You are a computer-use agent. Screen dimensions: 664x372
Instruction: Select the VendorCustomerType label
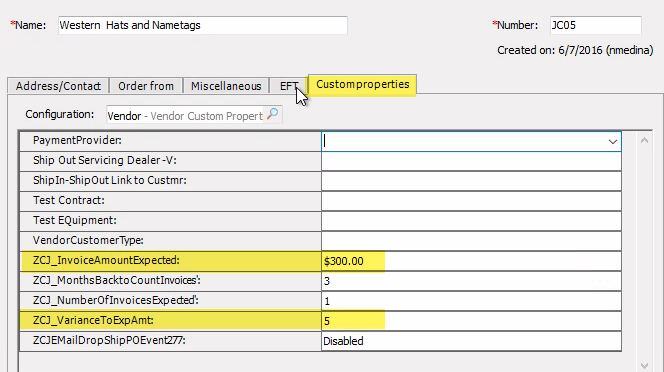tap(88, 240)
